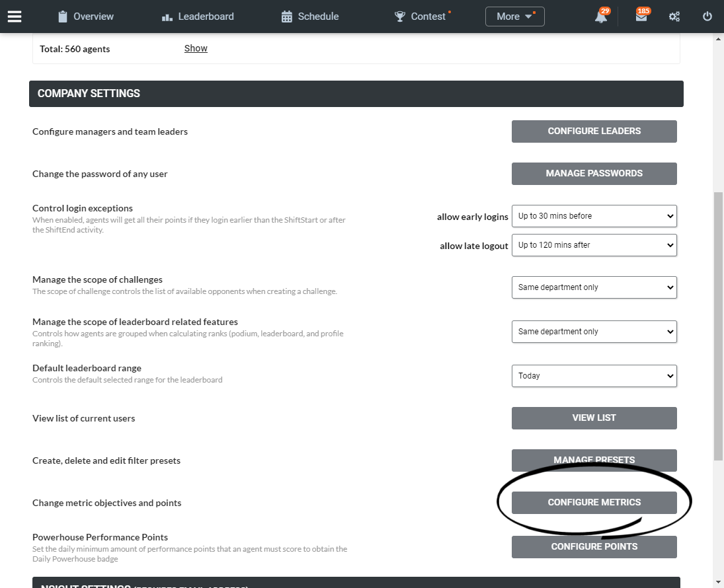
Task: Click the View List button
Action: pyautogui.click(x=594, y=418)
